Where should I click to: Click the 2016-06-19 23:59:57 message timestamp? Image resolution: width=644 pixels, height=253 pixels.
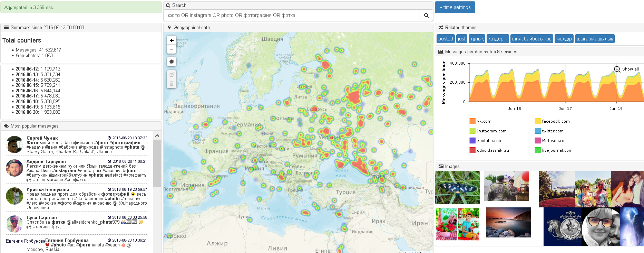click(130, 189)
